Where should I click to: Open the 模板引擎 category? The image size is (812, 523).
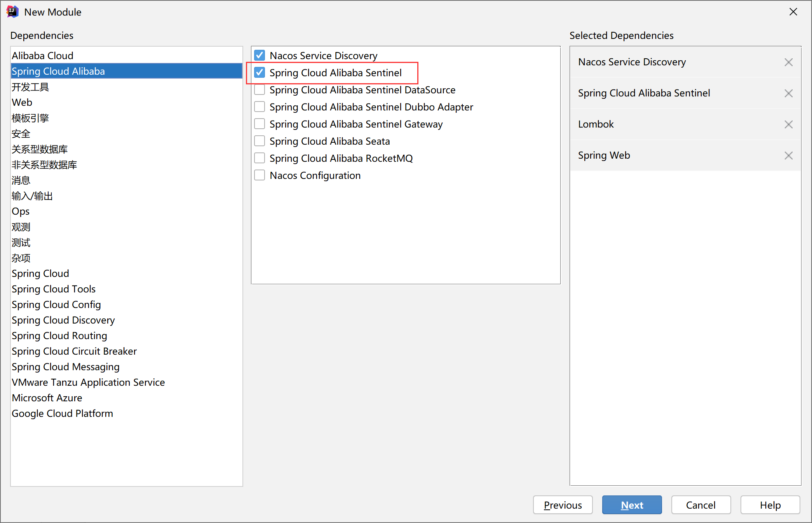[x=126, y=118]
